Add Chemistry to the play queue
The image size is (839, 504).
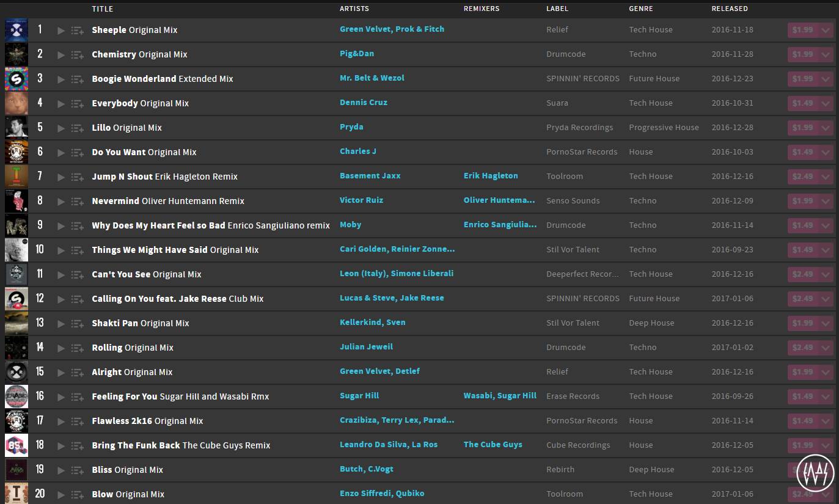[78, 54]
